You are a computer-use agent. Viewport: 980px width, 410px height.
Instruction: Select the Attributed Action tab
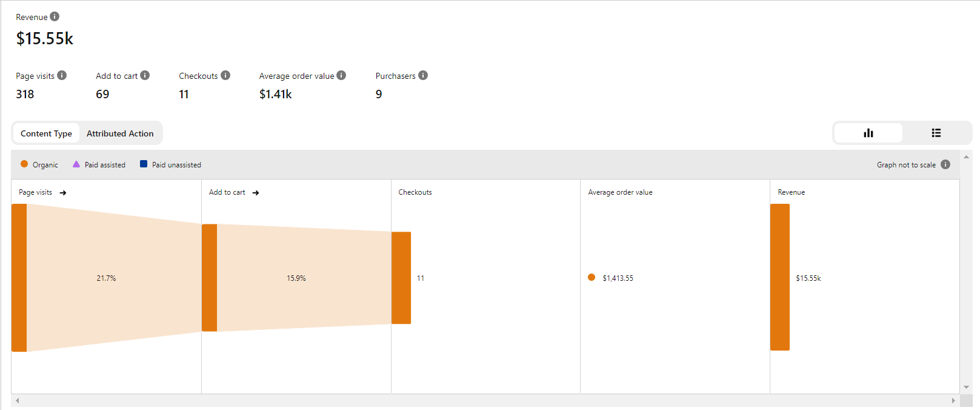coord(120,133)
